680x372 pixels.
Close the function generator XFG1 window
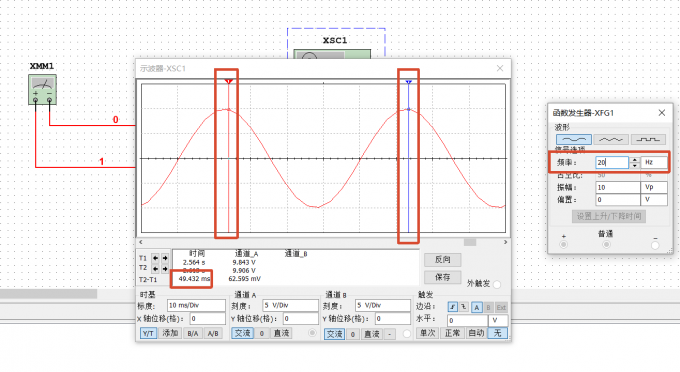click(x=662, y=113)
